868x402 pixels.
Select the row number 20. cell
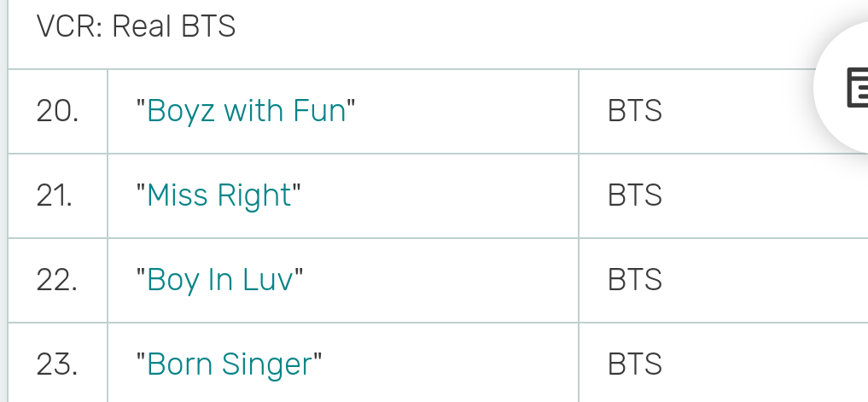coord(58,111)
